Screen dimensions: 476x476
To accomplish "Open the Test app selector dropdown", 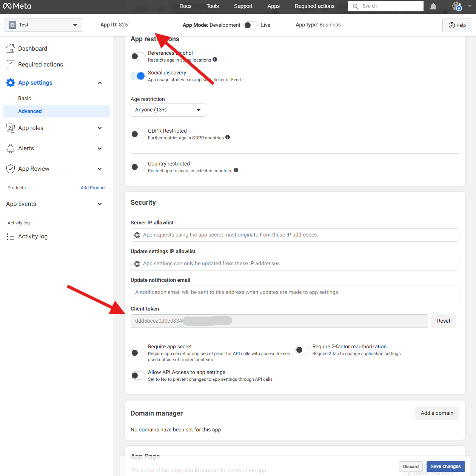I will point(43,25).
